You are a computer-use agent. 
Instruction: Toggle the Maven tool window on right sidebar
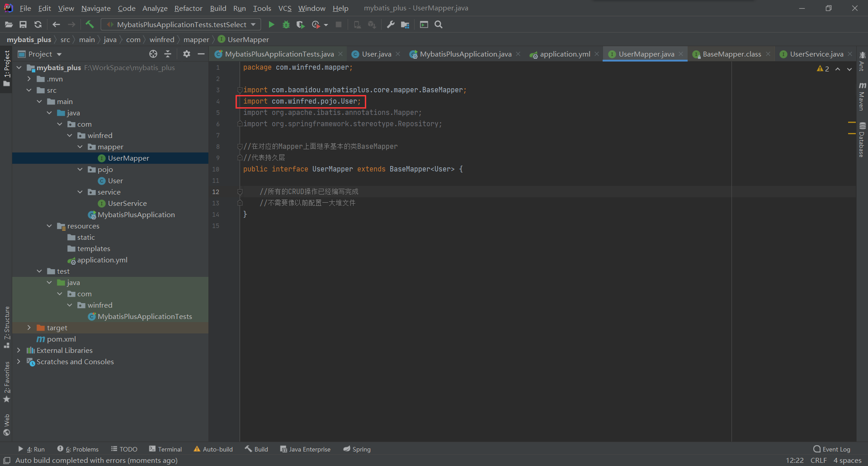coord(862,97)
